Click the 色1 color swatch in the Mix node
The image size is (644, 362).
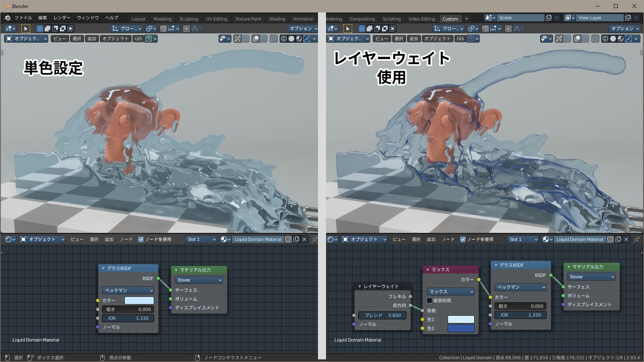coord(461,319)
